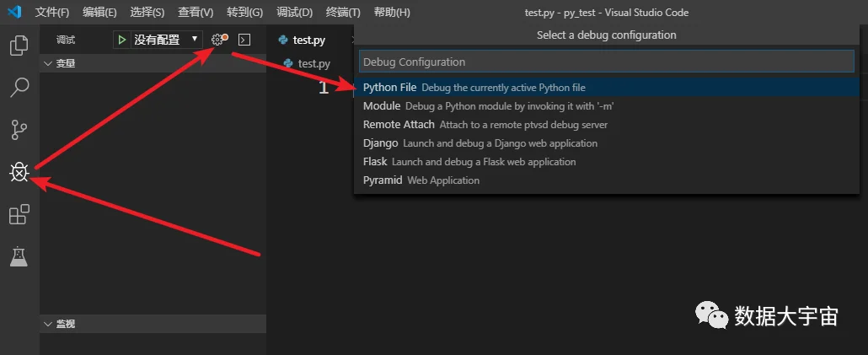868x355 pixels.
Task: Open the 文件(F) menu
Action: tap(52, 12)
